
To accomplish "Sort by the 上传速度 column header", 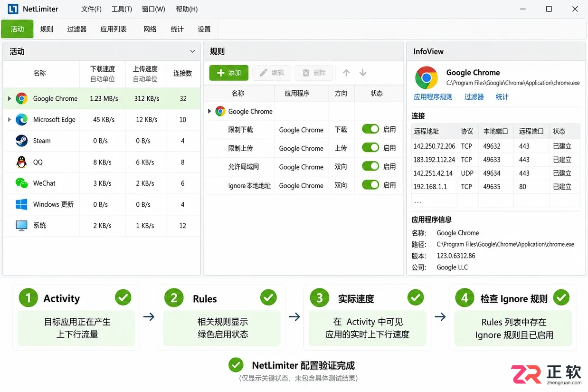I will point(145,74).
